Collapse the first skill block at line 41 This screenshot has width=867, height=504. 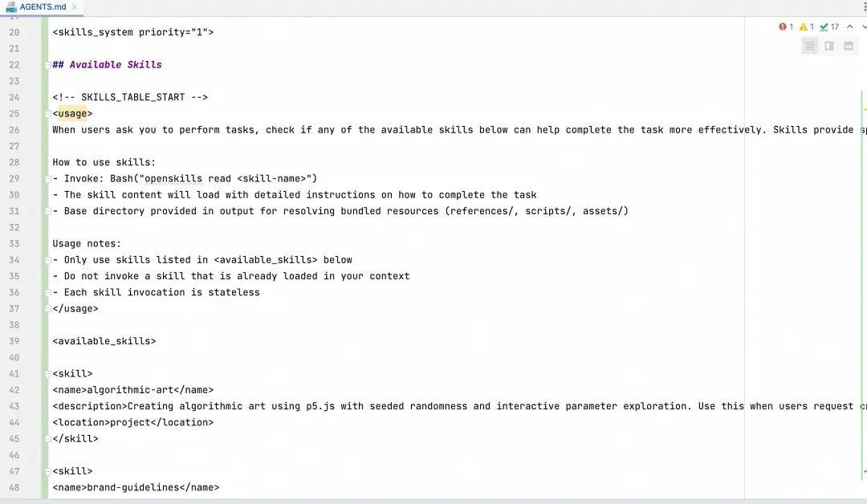48,374
